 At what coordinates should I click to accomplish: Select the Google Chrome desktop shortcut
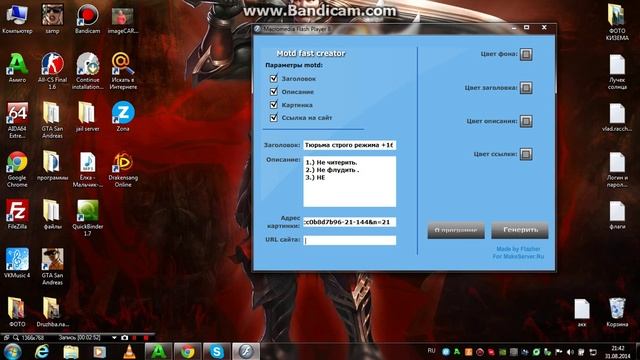coord(17,169)
